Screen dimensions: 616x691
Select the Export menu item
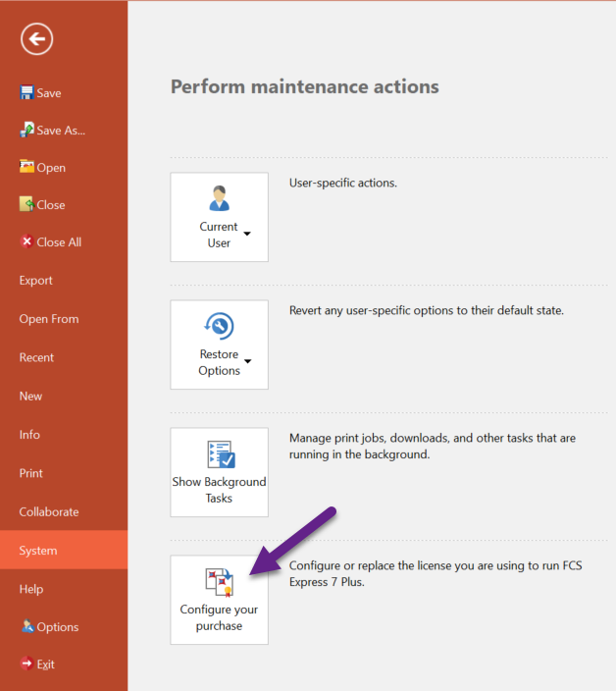click(36, 281)
